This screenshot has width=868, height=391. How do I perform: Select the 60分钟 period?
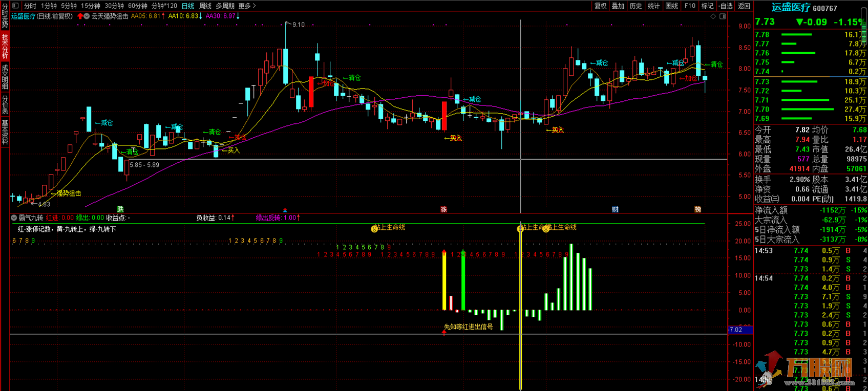click(138, 6)
